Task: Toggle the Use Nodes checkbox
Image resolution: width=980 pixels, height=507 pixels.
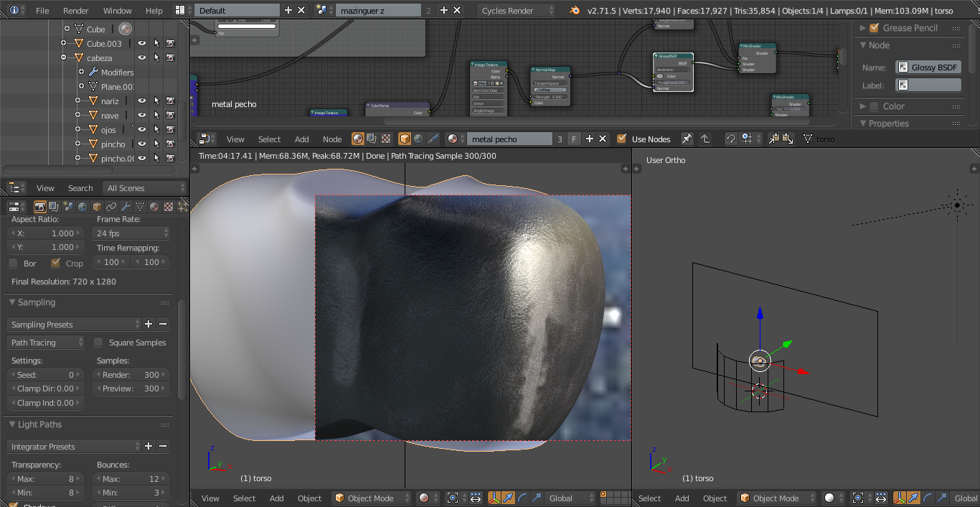Action: (x=621, y=139)
